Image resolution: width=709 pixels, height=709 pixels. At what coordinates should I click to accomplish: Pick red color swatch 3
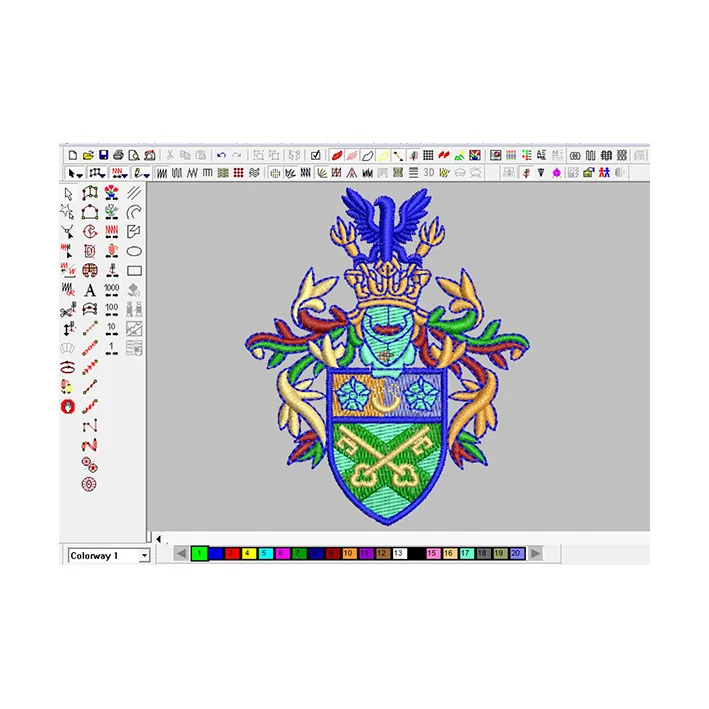tap(232, 553)
